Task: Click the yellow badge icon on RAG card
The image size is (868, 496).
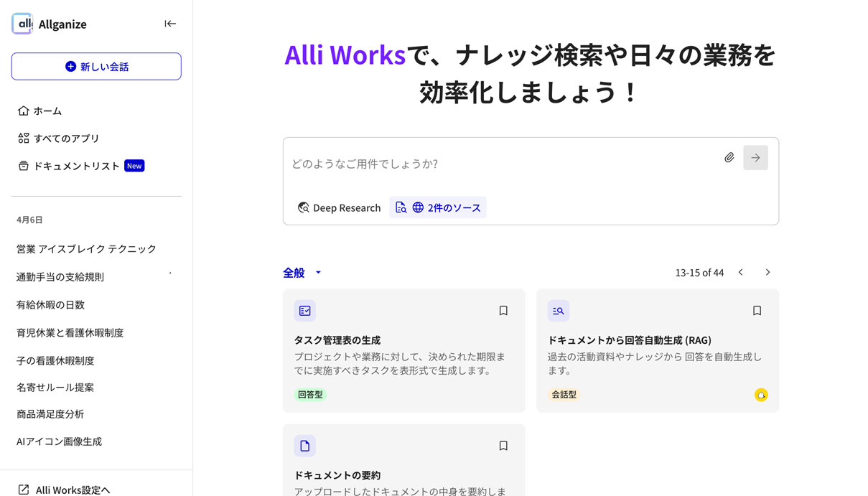Action: coord(761,395)
